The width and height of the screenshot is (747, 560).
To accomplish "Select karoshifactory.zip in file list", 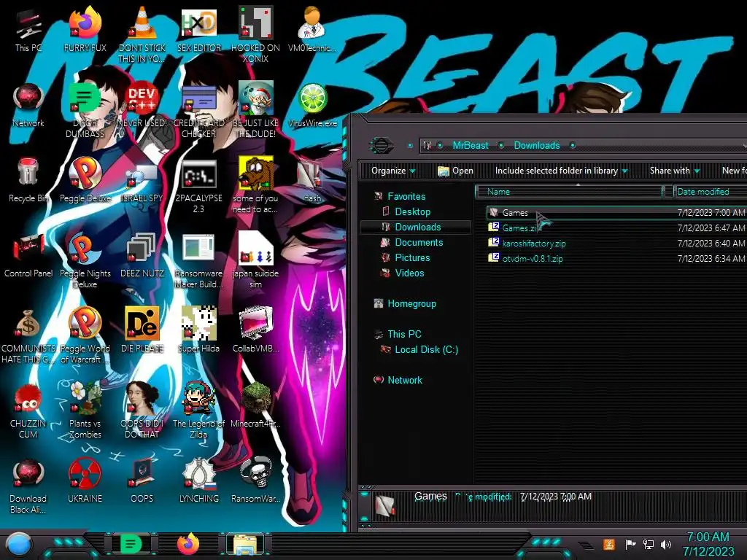I will [533, 244].
